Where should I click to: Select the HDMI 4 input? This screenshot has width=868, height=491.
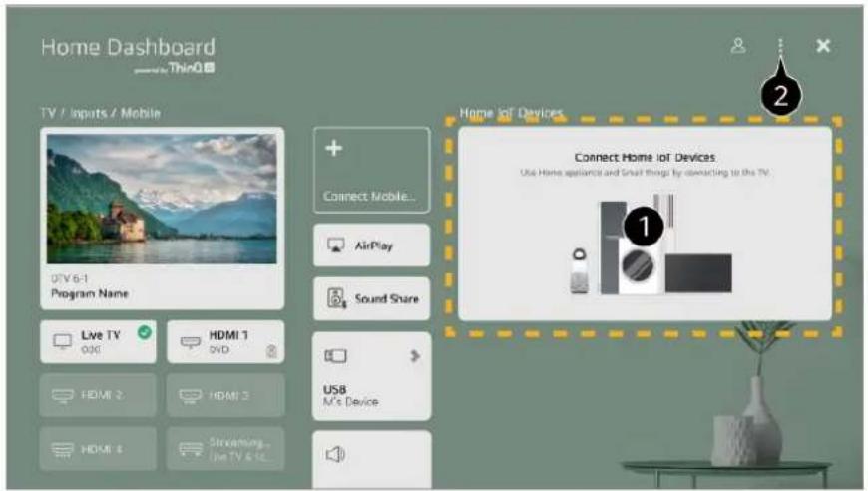point(98,449)
